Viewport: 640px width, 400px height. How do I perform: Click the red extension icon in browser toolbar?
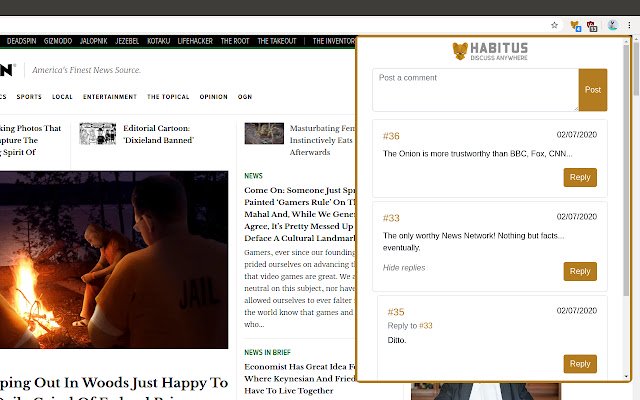click(x=592, y=26)
